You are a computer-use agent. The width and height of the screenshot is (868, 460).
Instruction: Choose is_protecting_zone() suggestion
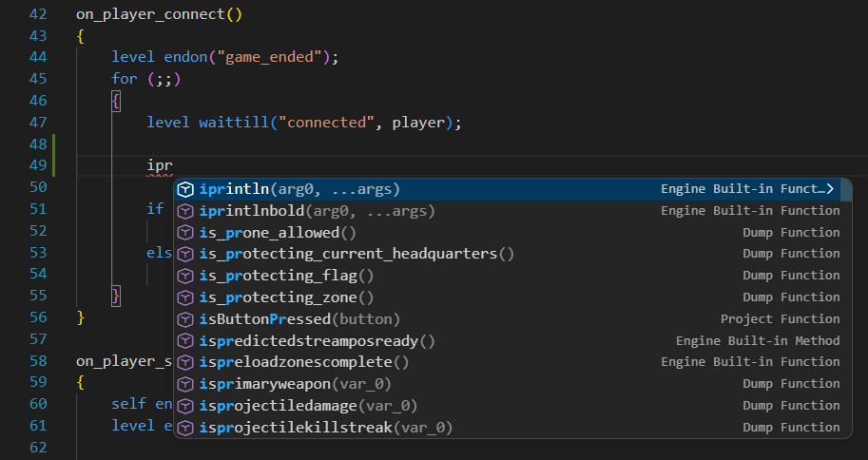coord(508,297)
